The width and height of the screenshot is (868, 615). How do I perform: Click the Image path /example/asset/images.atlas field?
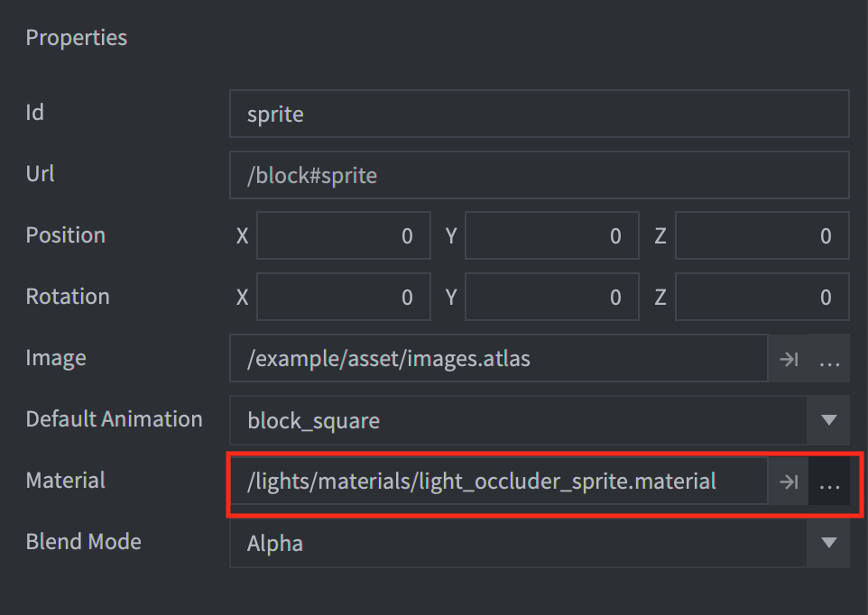(x=499, y=358)
